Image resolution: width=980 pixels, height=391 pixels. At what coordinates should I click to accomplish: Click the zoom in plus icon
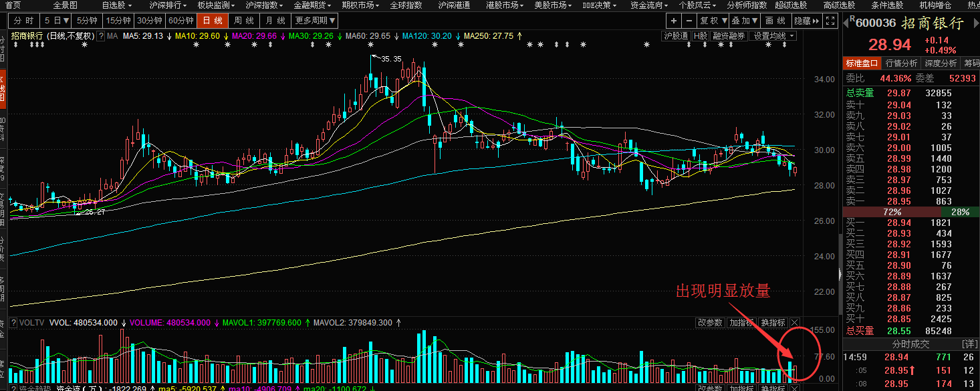(x=673, y=21)
